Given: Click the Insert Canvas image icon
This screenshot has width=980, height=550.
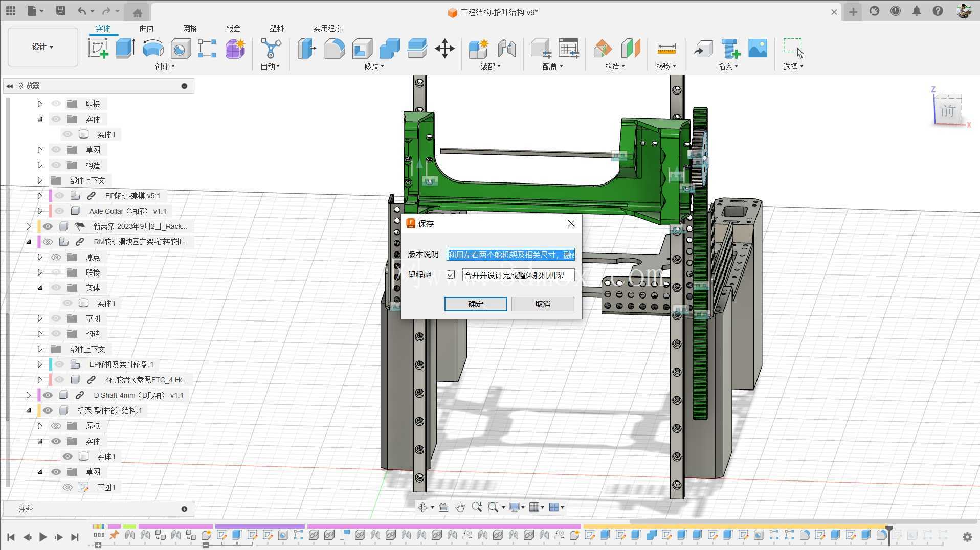Looking at the screenshot, I should (x=758, y=49).
